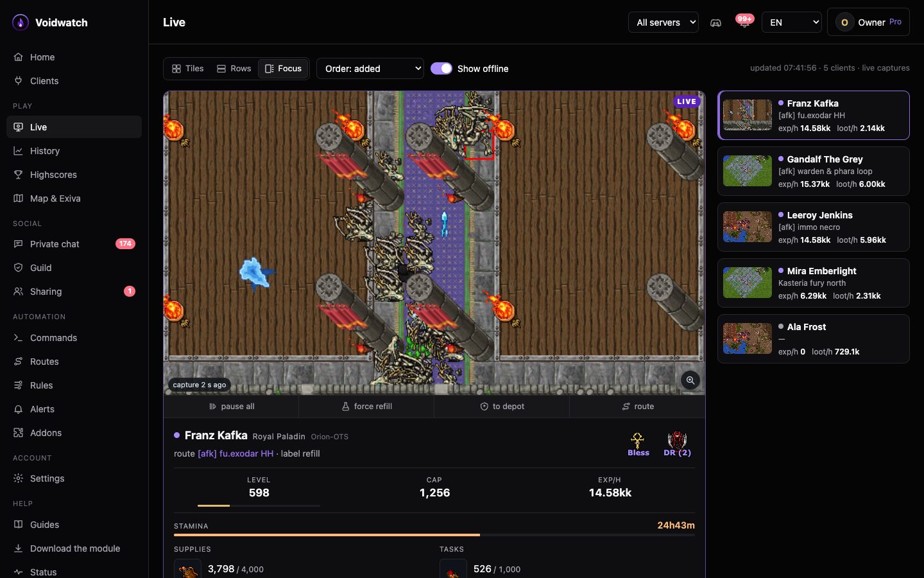The height and width of the screenshot is (578, 924).
Task: Go to the Live page
Action: tap(74, 127)
